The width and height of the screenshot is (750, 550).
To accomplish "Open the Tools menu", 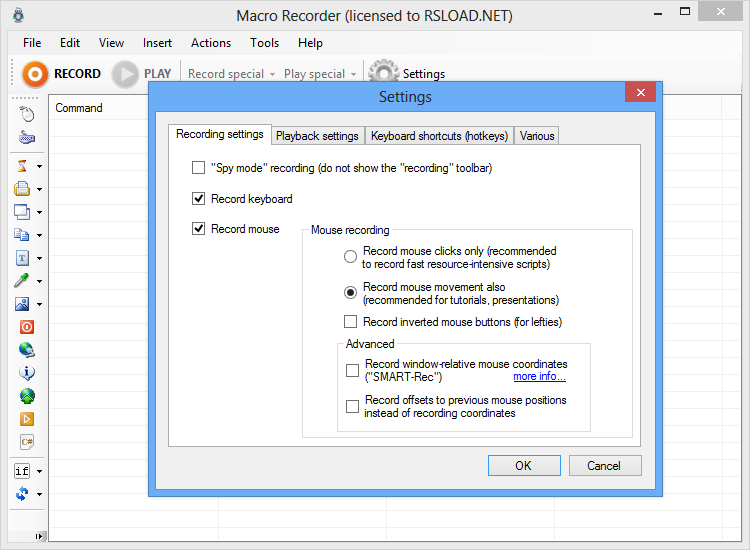I will [265, 43].
